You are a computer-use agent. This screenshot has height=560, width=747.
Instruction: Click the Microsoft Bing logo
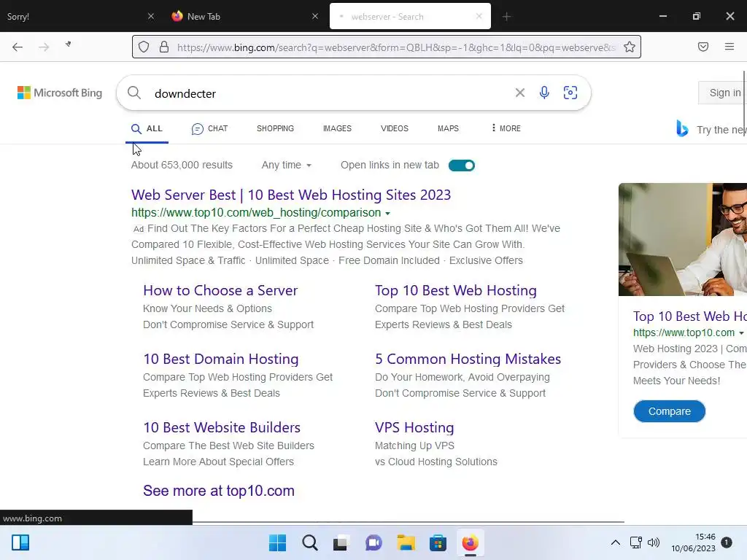click(x=60, y=93)
